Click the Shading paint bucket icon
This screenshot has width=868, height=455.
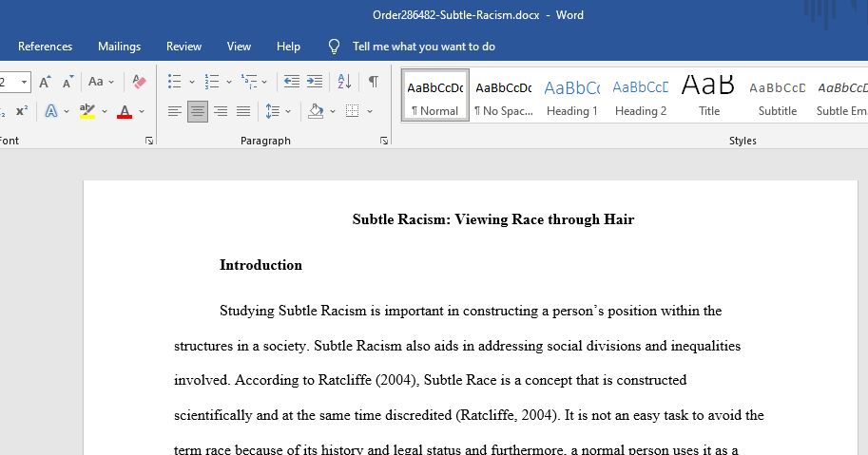[x=316, y=112]
